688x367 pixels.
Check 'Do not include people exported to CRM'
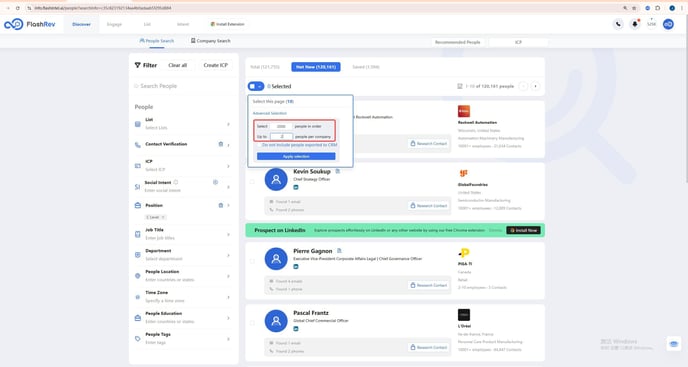point(259,145)
